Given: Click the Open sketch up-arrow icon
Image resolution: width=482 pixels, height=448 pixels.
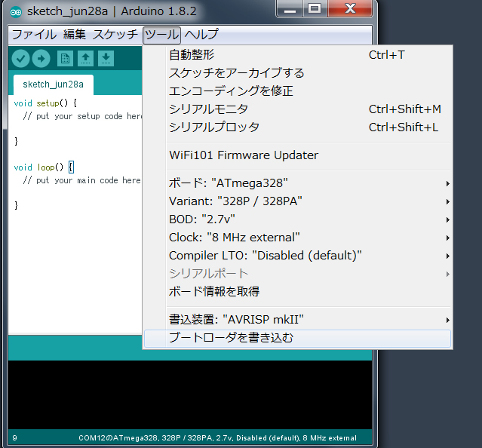Looking at the screenshot, I should (86, 58).
